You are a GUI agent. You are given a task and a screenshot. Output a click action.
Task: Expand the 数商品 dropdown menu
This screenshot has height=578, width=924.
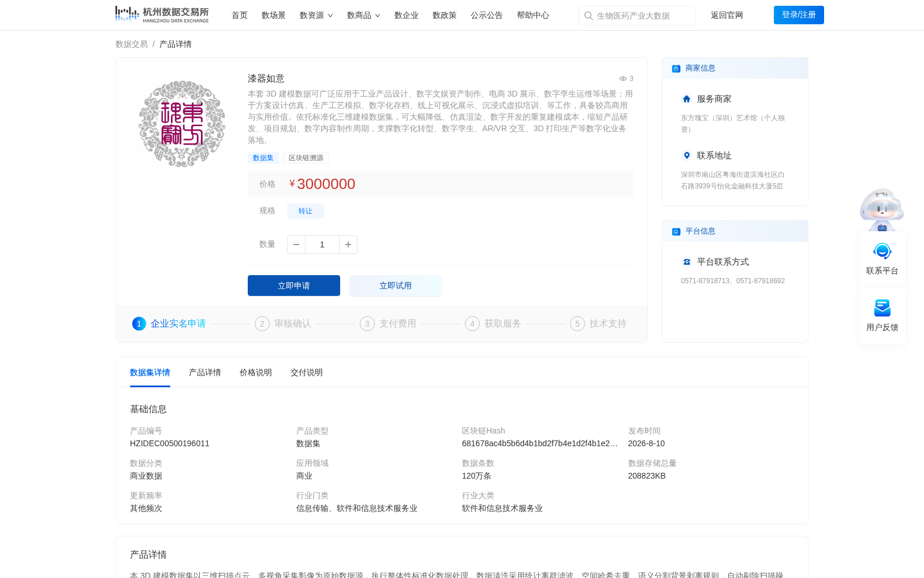point(364,16)
